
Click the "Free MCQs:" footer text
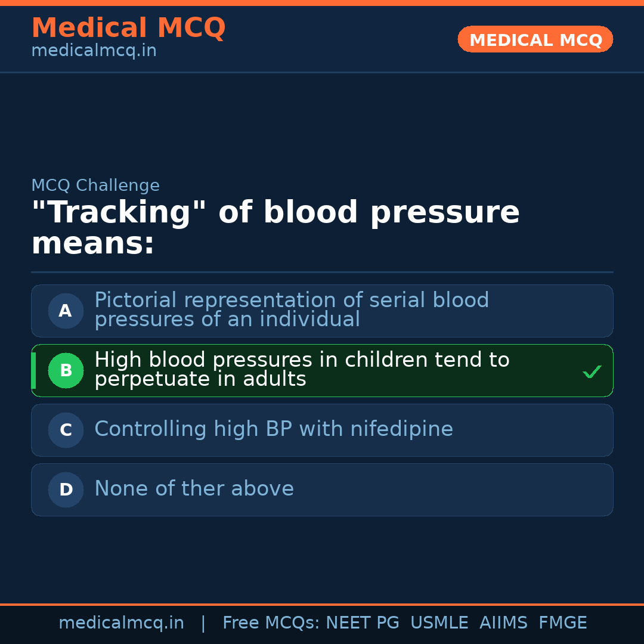tap(271, 623)
